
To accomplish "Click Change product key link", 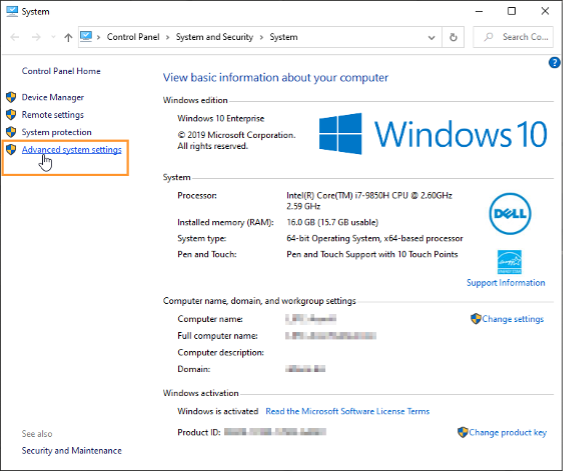I will (508, 432).
